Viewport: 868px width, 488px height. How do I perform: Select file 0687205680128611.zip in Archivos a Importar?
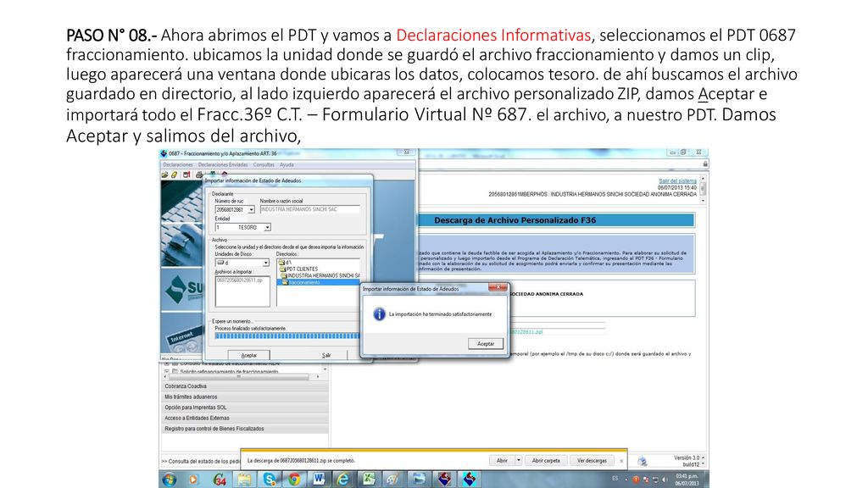point(239,280)
